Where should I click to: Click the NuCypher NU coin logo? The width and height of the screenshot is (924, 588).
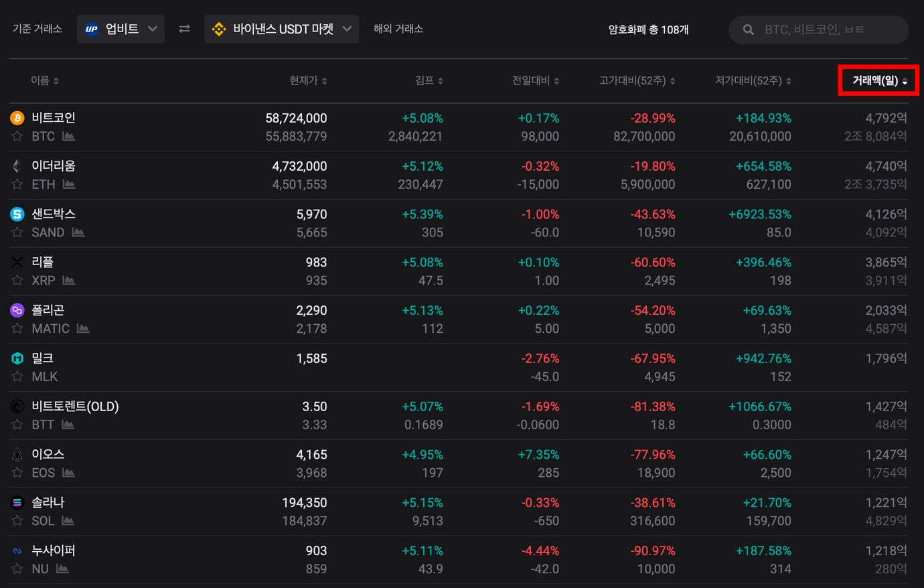[x=17, y=551]
